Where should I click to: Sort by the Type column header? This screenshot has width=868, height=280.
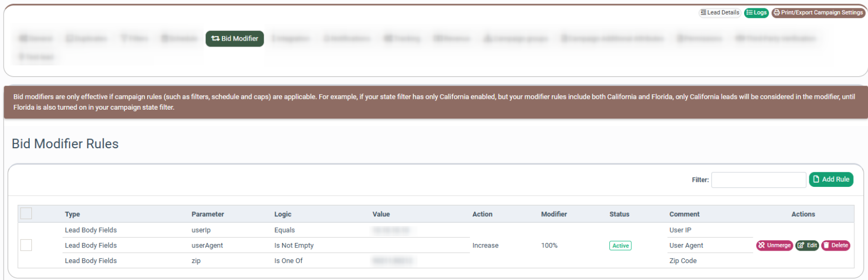coord(73,214)
